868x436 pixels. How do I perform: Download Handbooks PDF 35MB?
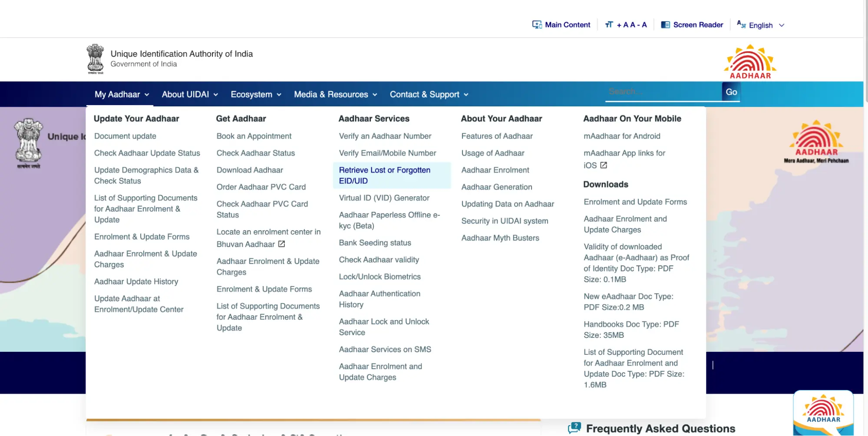coord(631,330)
